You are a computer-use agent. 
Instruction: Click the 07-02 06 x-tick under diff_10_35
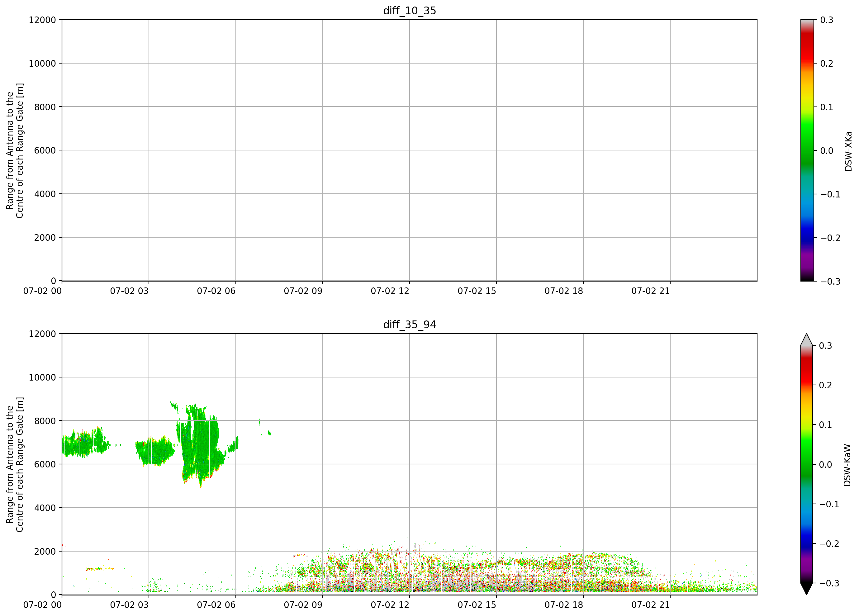click(x=216, y=291)
